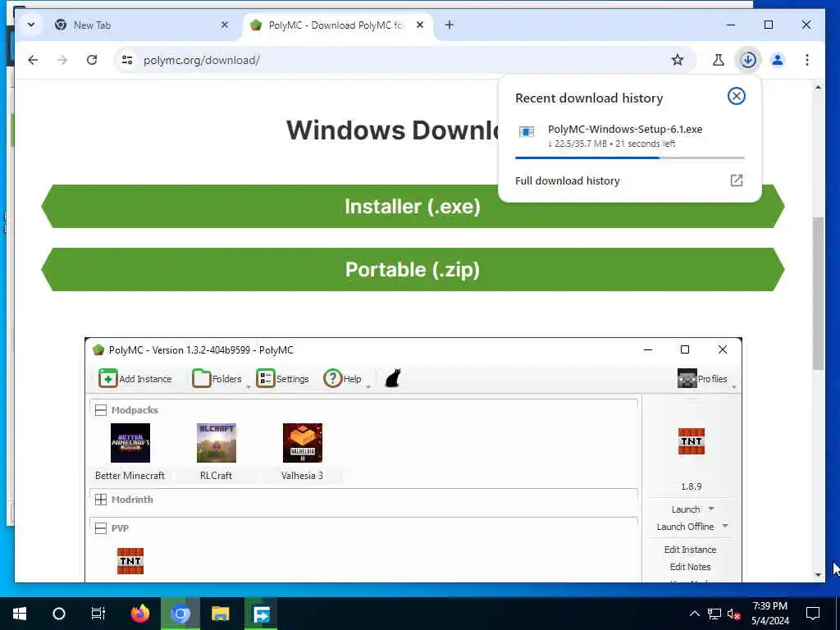This screenshot has height=630, width=840.
Task: Click the black cat icon in PolyMC toolbar
Action: point(393,378)
